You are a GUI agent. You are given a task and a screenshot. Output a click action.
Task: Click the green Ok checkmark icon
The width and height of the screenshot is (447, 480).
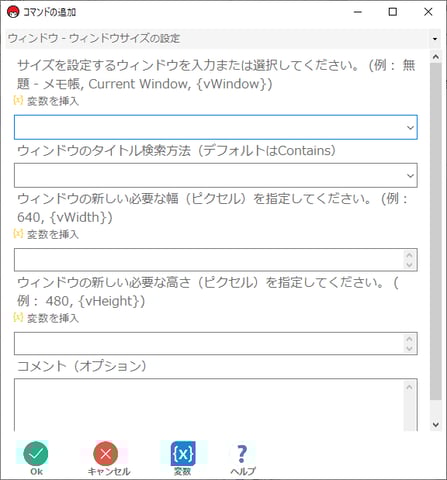tap(36, 453)
